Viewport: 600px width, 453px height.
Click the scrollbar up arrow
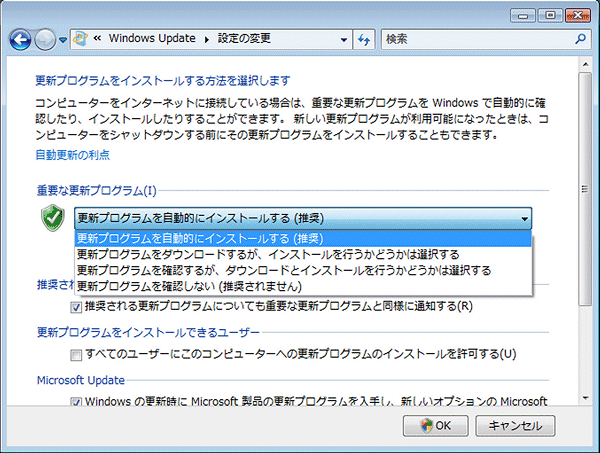click(x=585, y=64)
